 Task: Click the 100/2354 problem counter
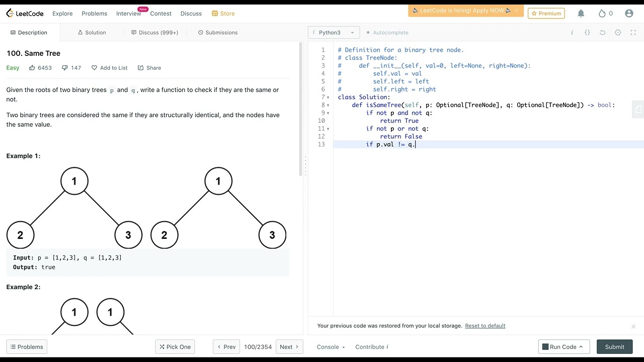click(258, 347)
